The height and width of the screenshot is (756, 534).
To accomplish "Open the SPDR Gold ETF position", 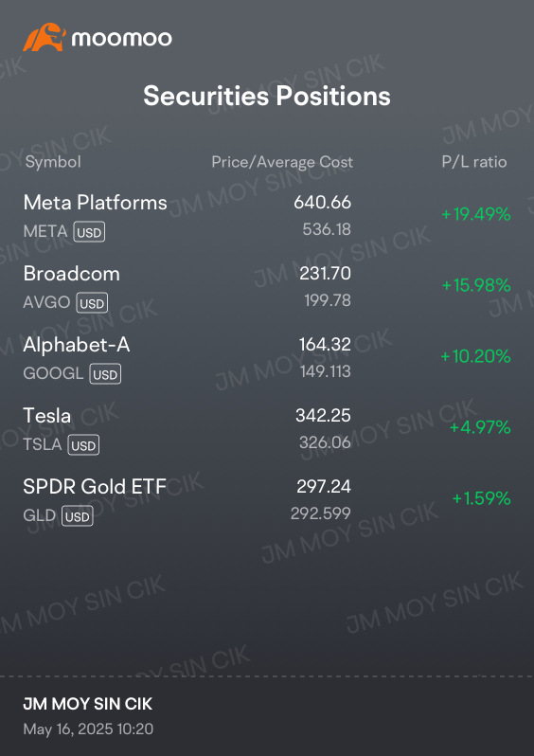I will pyautogui.click(x=267, y=499).
